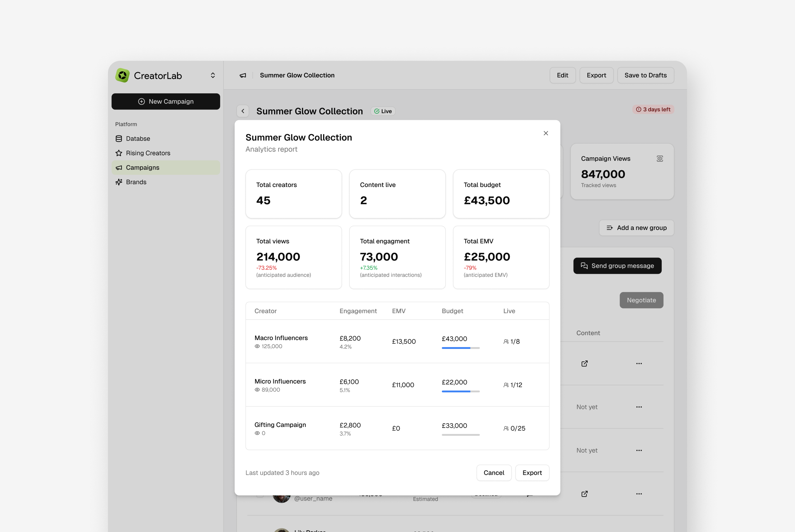
Task: Click Export button in the modal footer
Action: (x=532, y=473)
